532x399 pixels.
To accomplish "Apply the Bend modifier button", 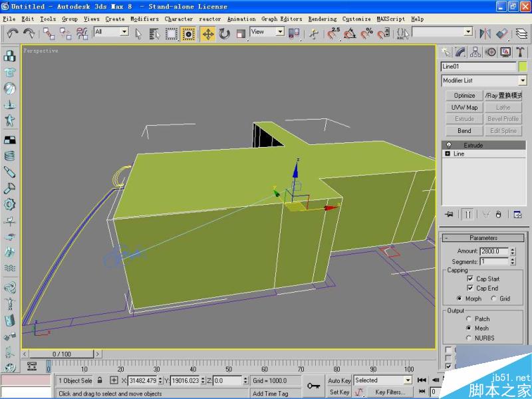I will click(464, 130).
